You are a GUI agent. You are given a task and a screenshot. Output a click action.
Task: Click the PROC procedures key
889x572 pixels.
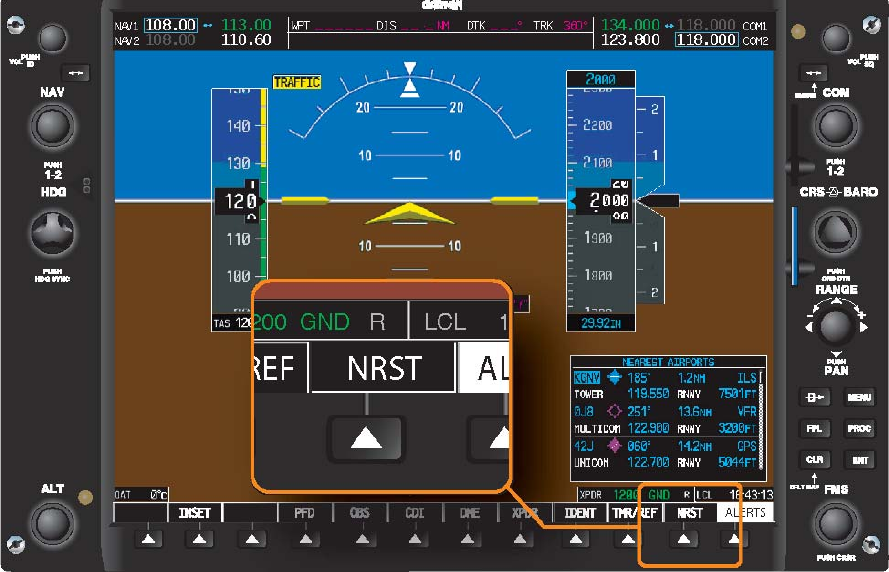coord(859,429)
